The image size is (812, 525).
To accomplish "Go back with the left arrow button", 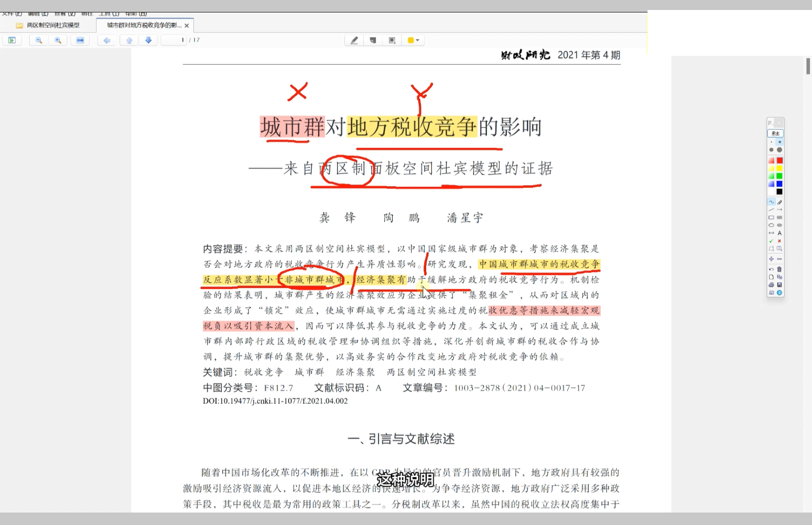I will (107, 40).
